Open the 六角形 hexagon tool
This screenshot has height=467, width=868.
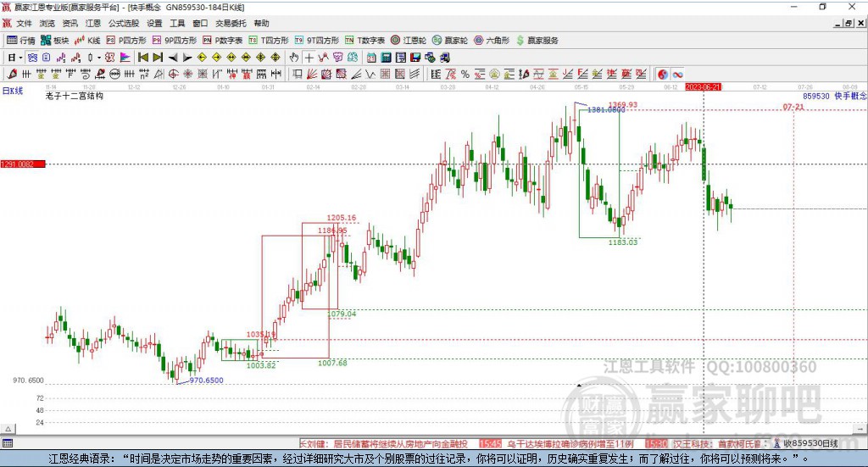492,41
